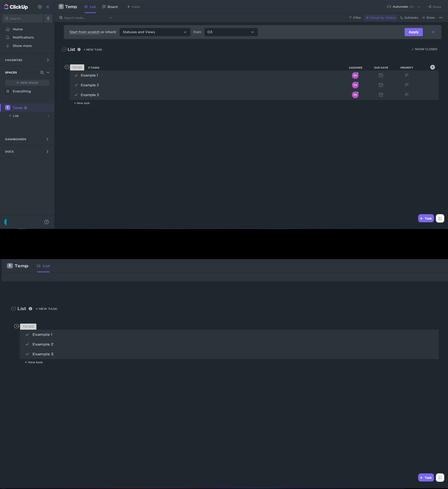The height and width of the screenshot is (489, 448).
Task: Open the settings gear next to ClickUp logo
Action: point(40,7)
